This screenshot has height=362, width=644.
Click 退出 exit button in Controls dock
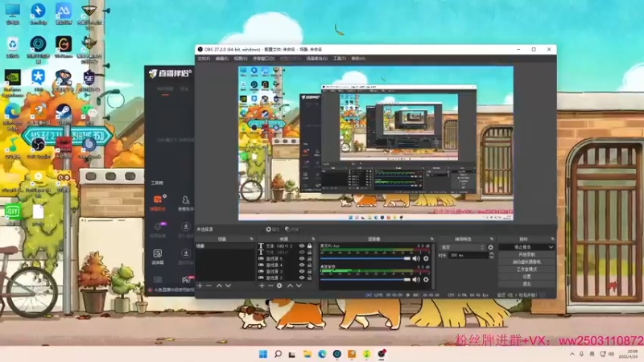(x=526, y=284)
